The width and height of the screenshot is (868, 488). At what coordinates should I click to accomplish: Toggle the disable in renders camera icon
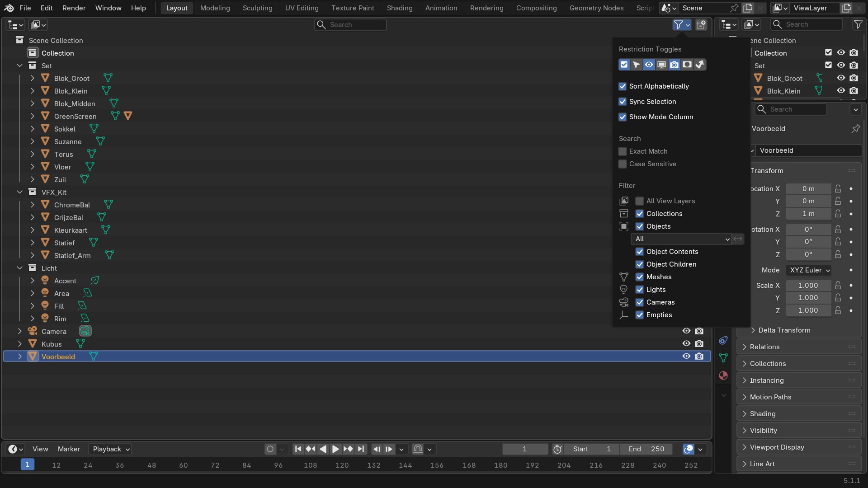675,65
